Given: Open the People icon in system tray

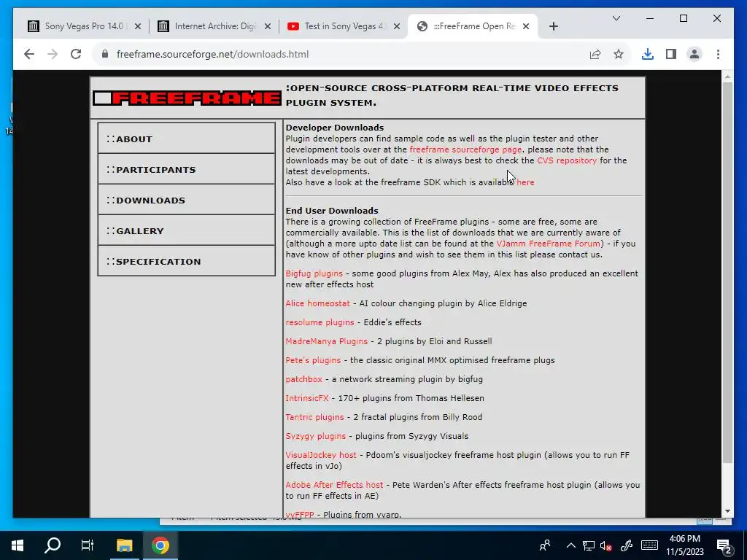Looking at the screenshot, I should tap(545, 545).
